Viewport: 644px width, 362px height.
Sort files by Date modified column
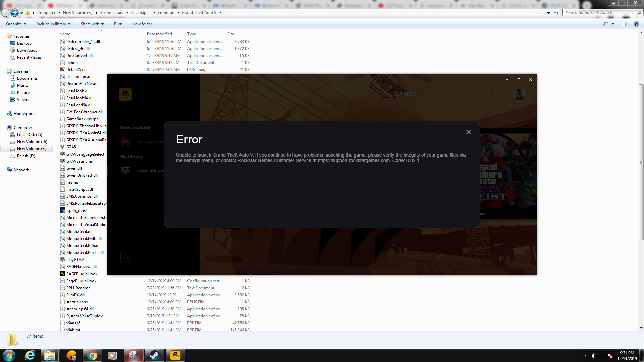159,34
